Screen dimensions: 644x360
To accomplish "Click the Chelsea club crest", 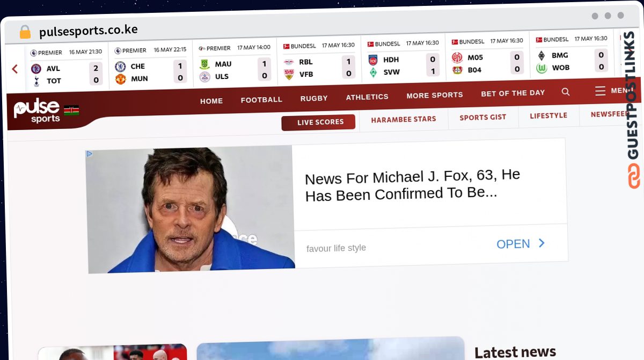I will [x=120, y=66].
